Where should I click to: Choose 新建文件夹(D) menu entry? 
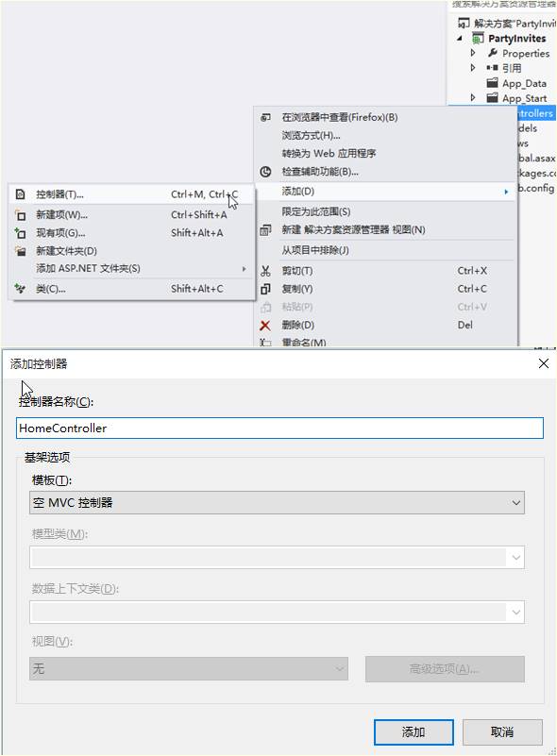[x=131, y=251]
